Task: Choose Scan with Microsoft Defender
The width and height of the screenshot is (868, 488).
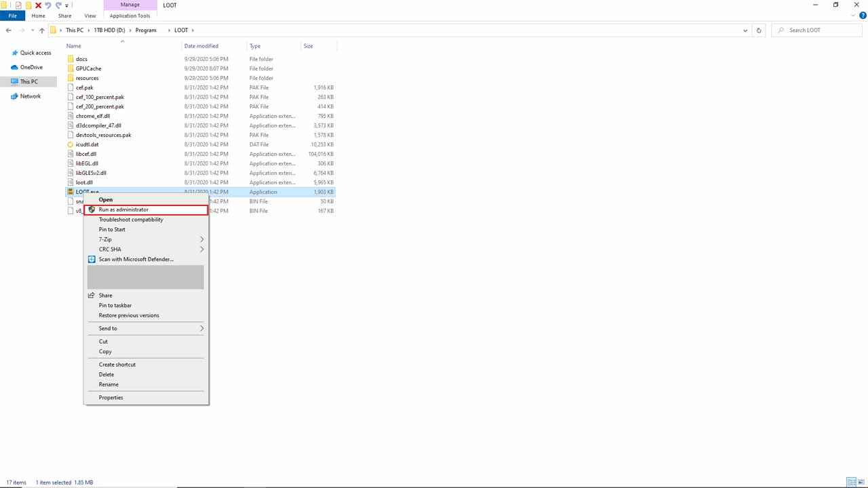Action: (x=136, y=259)
